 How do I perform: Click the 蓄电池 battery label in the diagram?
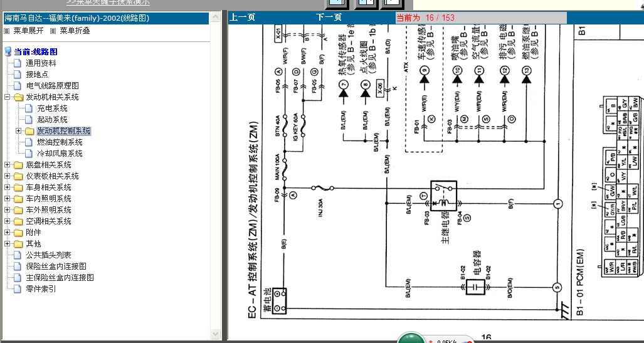click(268, 300)
